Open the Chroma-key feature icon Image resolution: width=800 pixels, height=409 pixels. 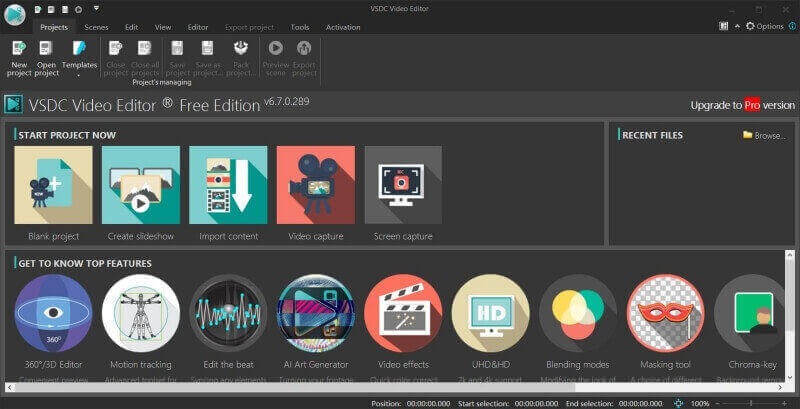tap(747, 313)
